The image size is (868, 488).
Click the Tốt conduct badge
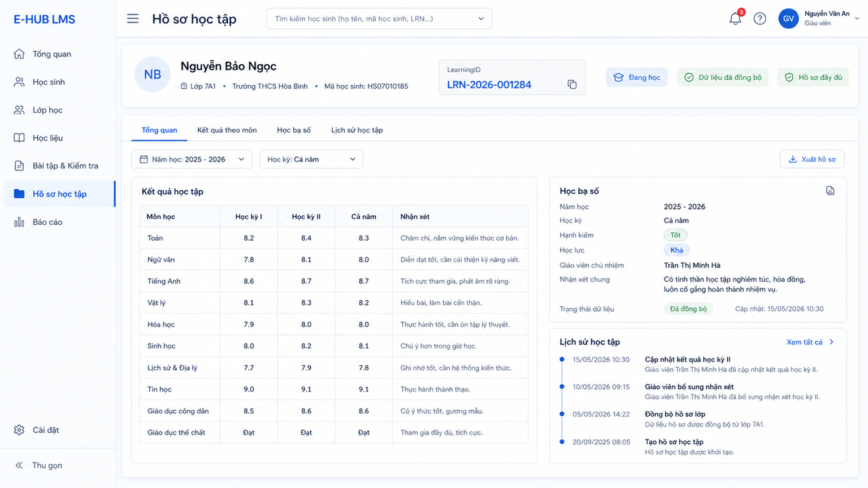pos(675,236)
